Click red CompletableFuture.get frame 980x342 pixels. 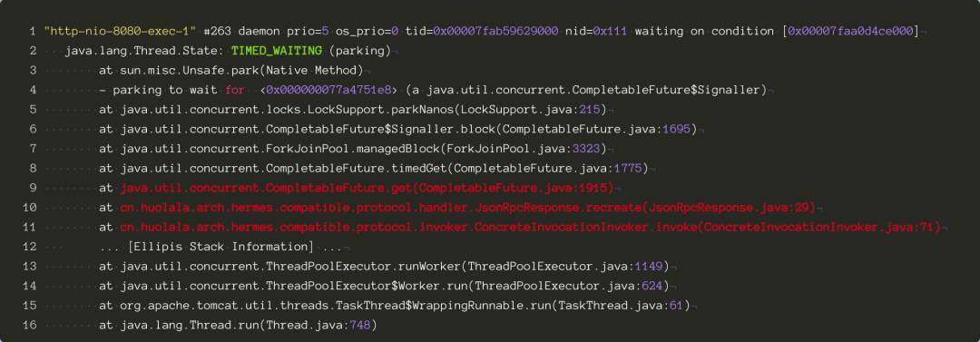pos(367,188)
